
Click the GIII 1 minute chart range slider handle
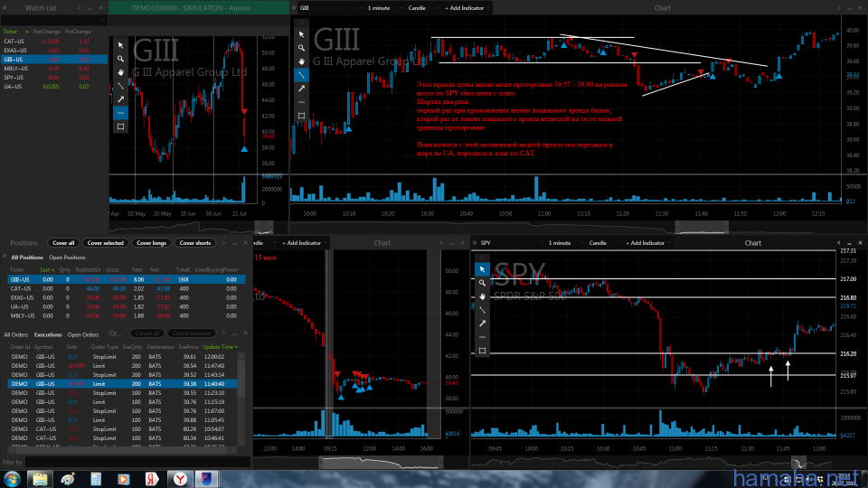click(702, 227)
